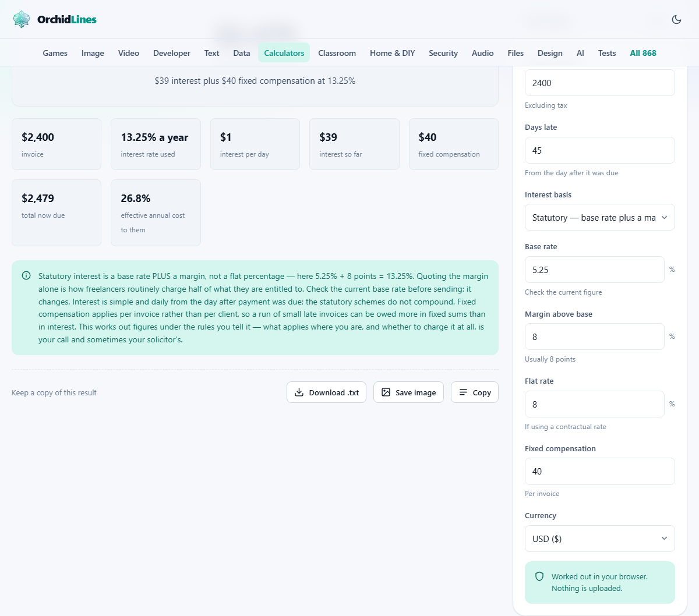The image size is (699, 616).
Task: Click the $40 fixed compensation card
Action: point(454,144)
